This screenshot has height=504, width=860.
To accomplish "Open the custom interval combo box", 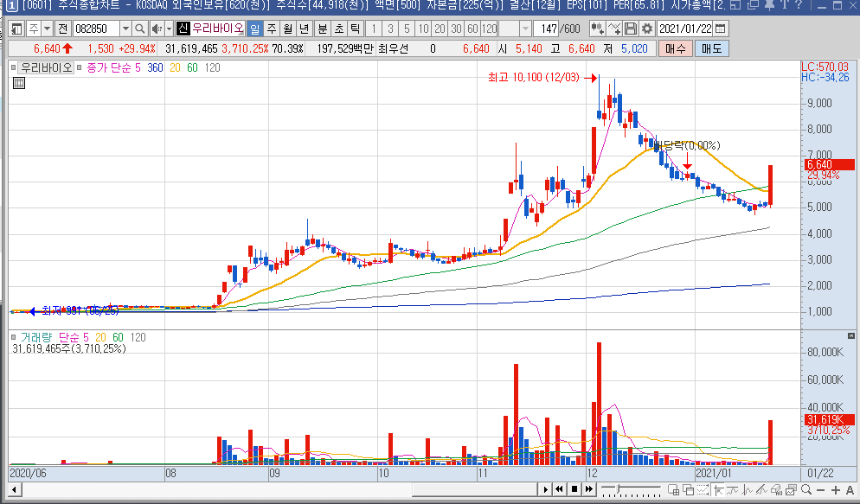I will 515,29.
